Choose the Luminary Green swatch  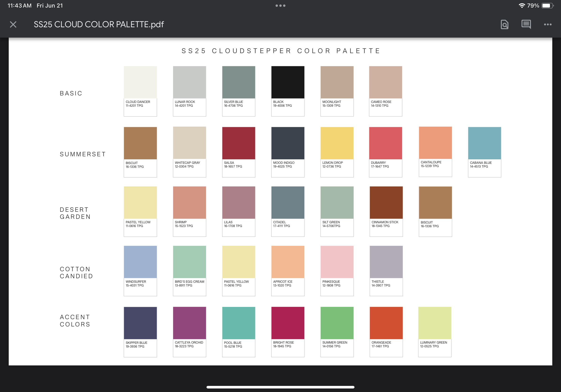click(x=434, y=323)
